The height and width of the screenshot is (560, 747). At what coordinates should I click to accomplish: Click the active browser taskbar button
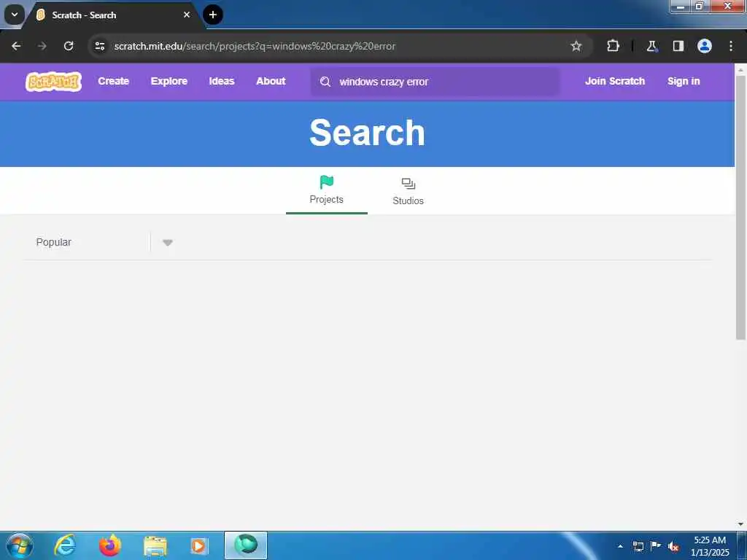(246, 545)
